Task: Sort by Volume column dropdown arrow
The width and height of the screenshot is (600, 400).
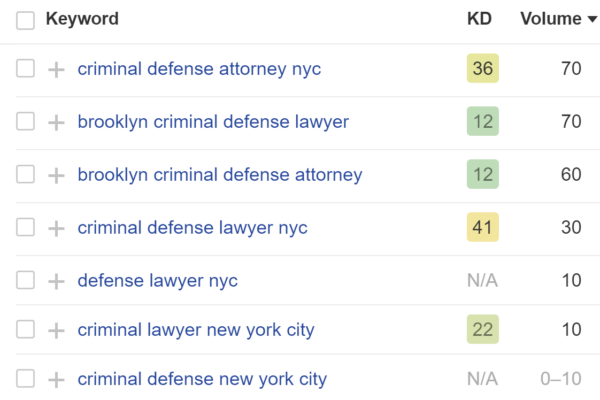Action: click(x=590, y=20)
